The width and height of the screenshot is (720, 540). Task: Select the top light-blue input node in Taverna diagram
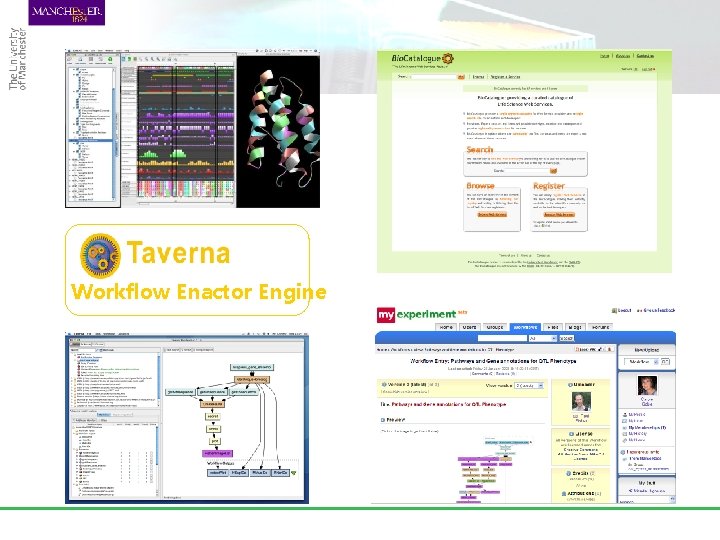coord(252,367)
